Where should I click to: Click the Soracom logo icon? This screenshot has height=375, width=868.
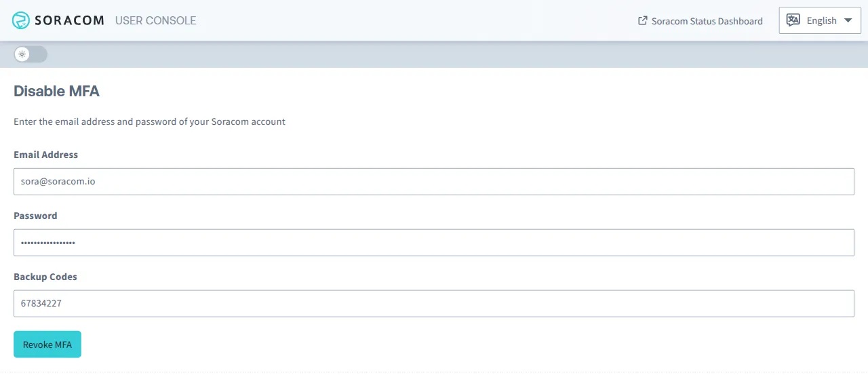pyautogui.click(x=21, y=20)
